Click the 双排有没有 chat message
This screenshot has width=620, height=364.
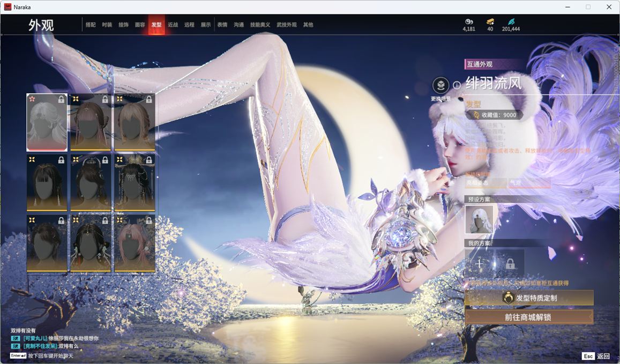click(23, 330)
